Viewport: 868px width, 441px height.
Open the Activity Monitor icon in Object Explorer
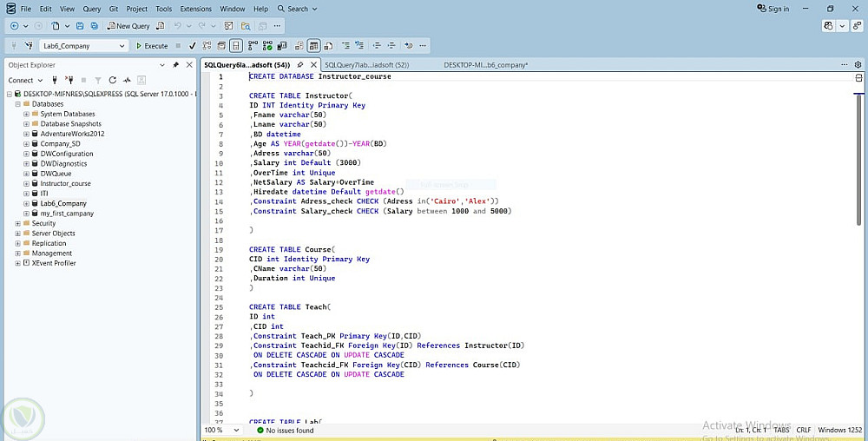click(x=127, y=80)
